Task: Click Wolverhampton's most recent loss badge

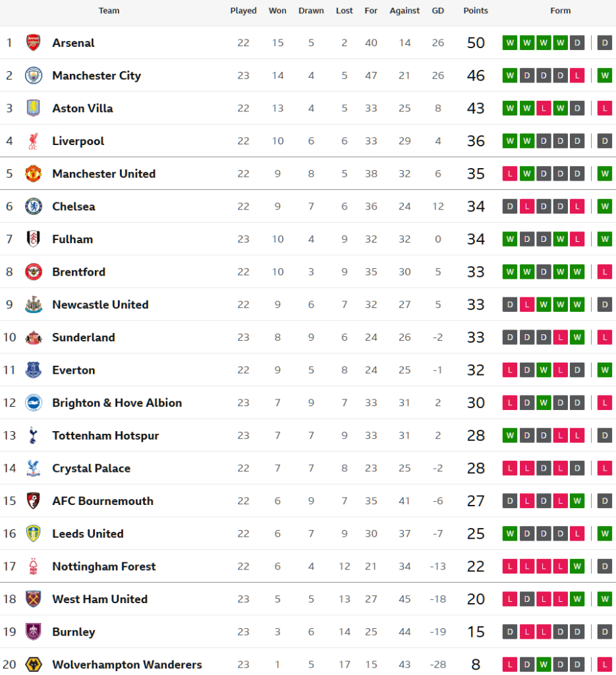Action: click(604, 664)
